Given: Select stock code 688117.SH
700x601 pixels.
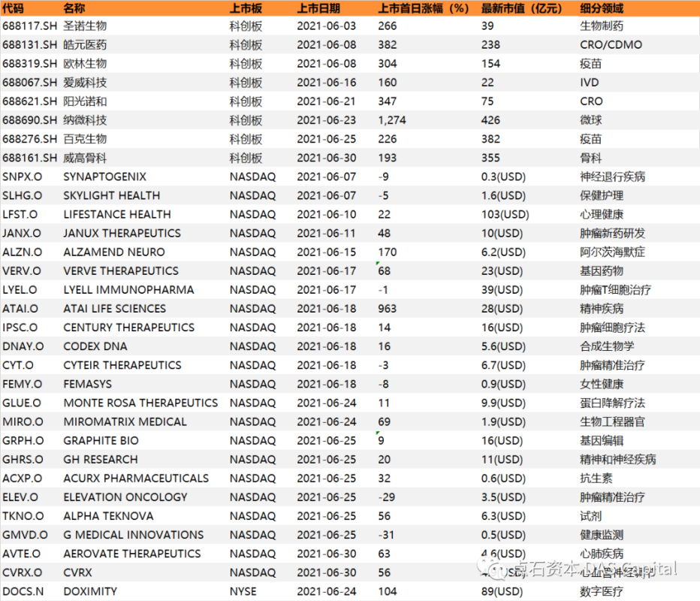Looking at the screenshot, I should coord(29,26).
